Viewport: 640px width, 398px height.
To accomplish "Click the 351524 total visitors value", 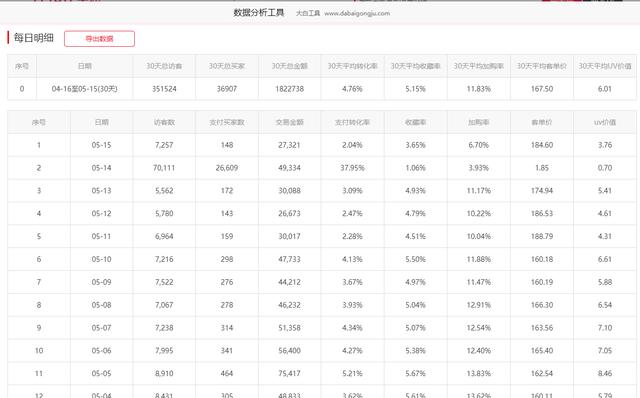I will [x=164, y=89].
